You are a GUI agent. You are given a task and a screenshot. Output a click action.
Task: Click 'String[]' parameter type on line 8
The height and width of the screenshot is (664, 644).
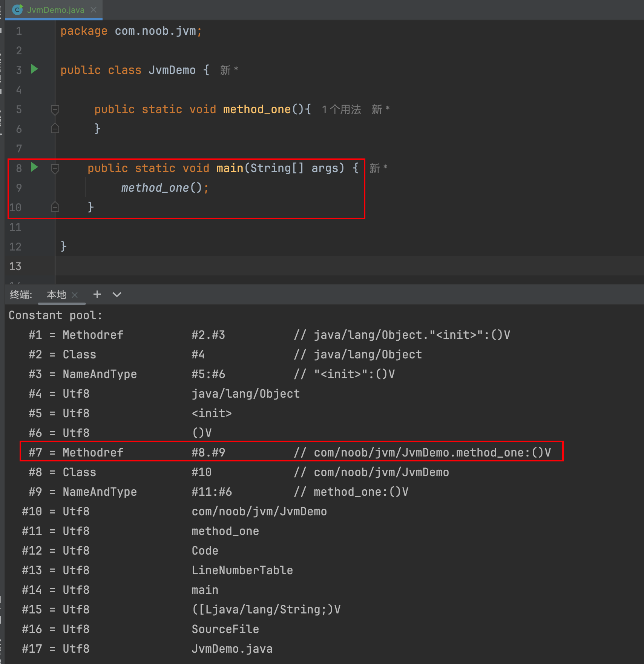point(277,168)
